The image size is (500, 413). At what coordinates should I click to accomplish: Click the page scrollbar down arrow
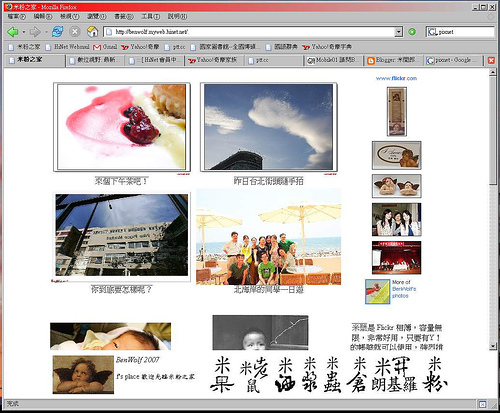point(493,346)
